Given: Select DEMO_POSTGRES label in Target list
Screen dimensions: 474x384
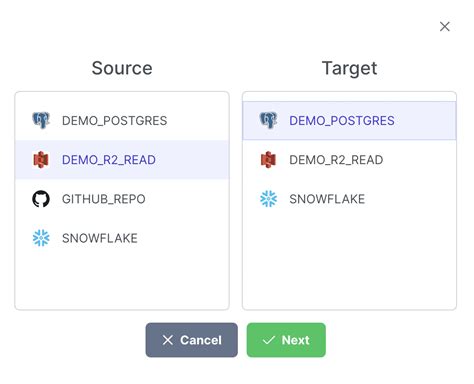Looking at the screenshot, I should pos(342,121).
